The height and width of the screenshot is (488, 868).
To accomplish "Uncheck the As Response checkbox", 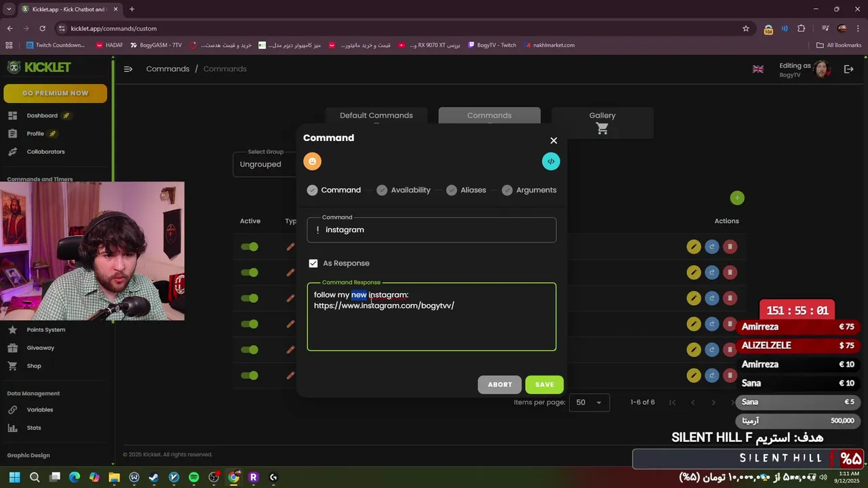I will [x=313, y=263].
